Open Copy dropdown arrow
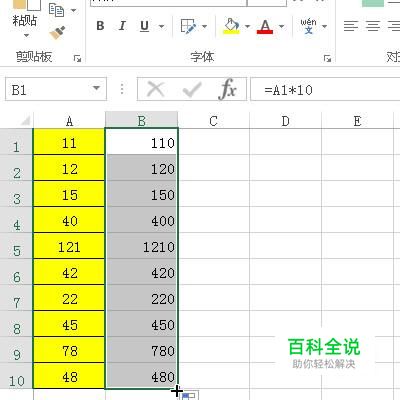The image size is (400, 400). click(x=73, y=10)
